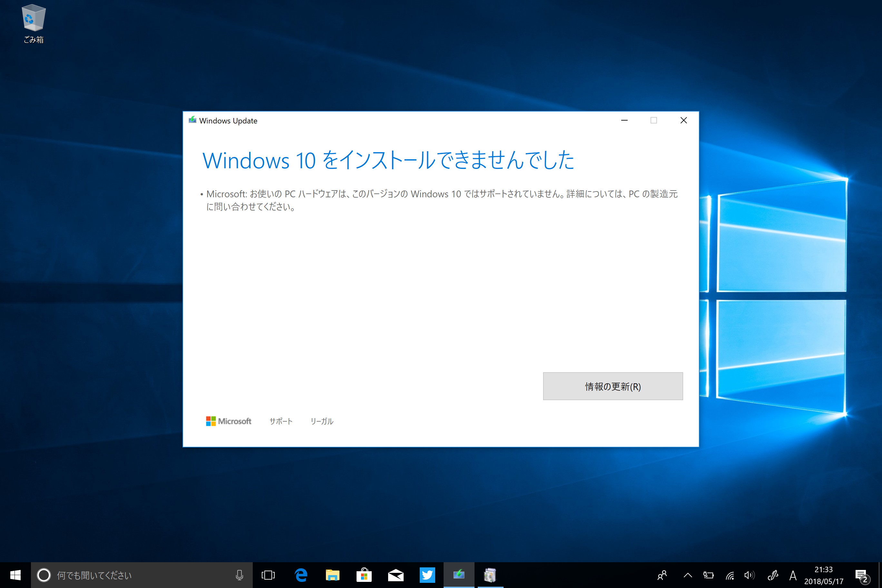Select the installer taskbar icon beside Windows Update
The width and height of the screenshot is (882, 588).
click(x=490, y=575)
